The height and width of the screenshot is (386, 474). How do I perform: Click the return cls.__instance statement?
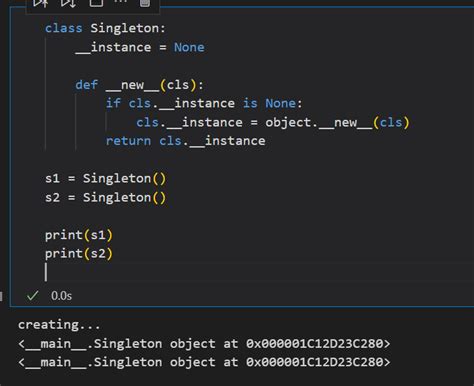tap(185, 141)
